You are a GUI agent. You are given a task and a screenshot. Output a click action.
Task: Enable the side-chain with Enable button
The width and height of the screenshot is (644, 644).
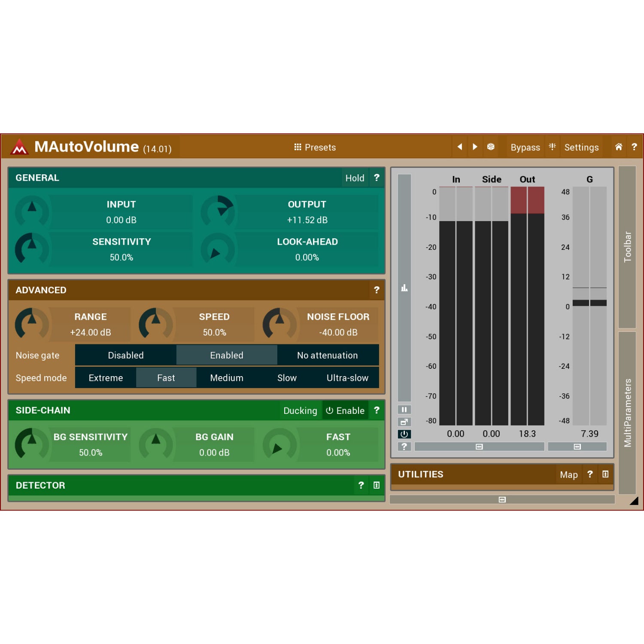click(345, 410)
